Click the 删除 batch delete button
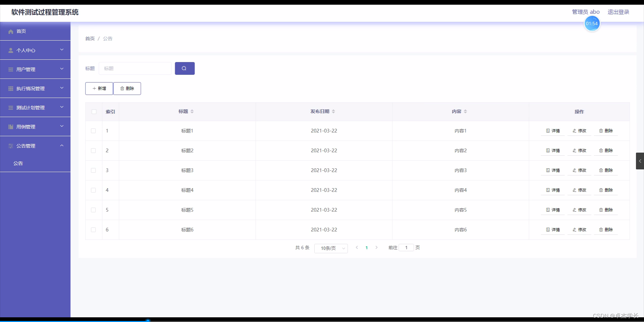The width and height of the screenshot is (644, 322). point(127,89)
